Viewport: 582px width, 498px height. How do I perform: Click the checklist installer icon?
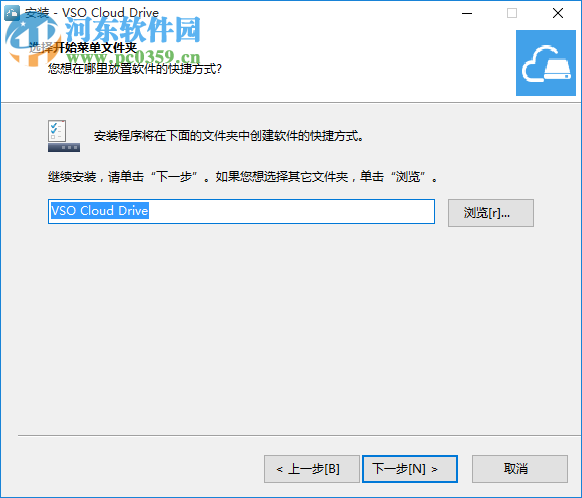(x=64, y=136)
